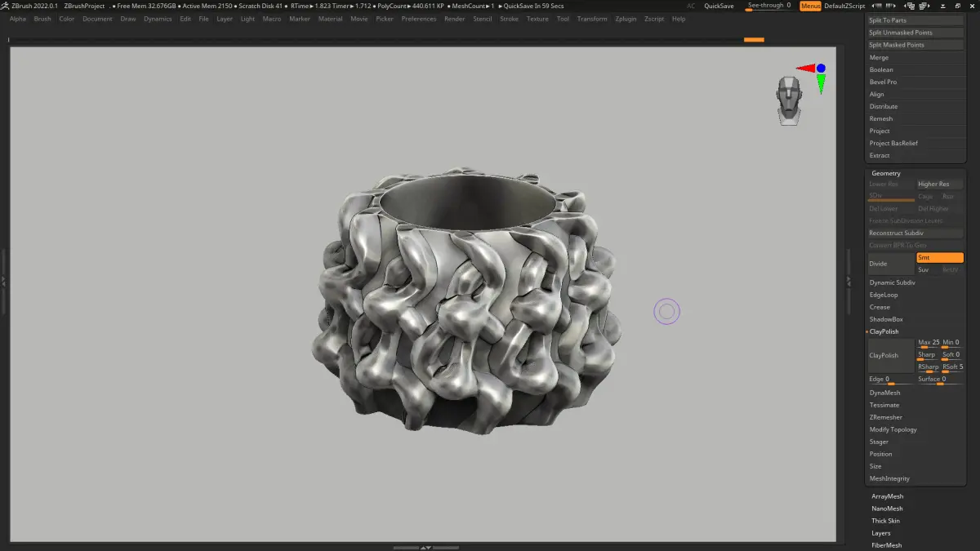The height and width of the screenshot is (551, 980).
Task: Toggle Smt smoothing for Divide
Action: (x=940, y=258)
